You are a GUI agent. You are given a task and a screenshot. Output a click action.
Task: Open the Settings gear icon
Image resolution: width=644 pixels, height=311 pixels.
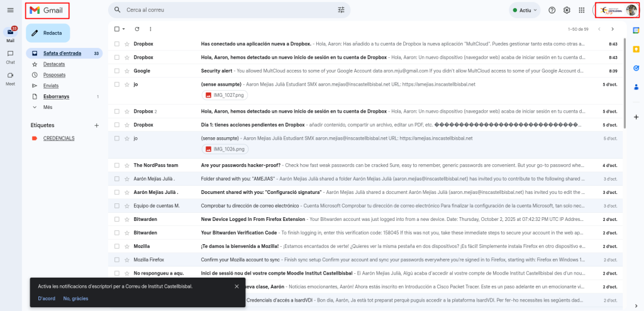567,10
